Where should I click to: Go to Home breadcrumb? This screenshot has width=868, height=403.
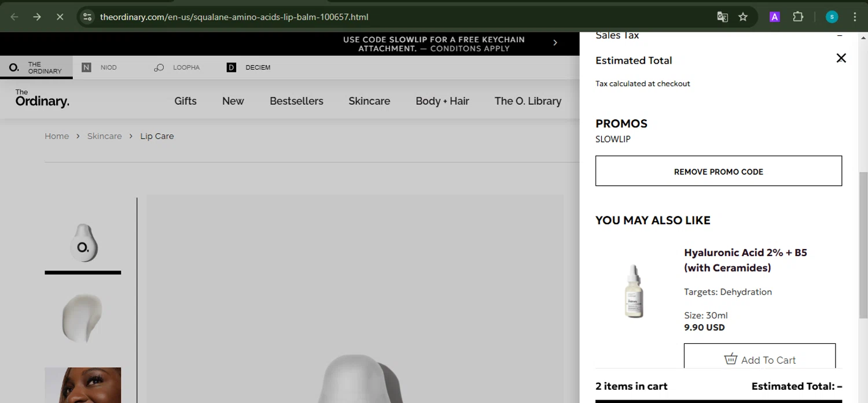pos(57,136)
